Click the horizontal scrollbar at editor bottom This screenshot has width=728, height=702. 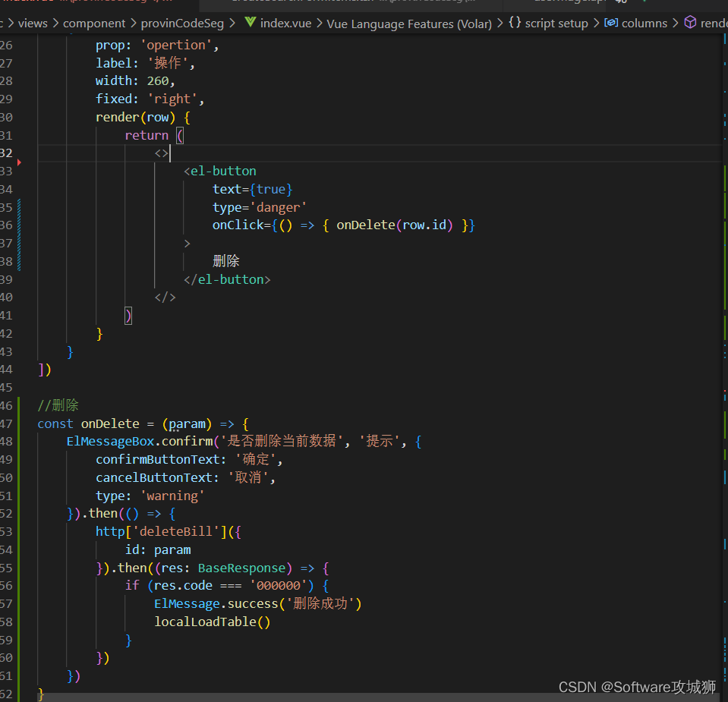304,697
